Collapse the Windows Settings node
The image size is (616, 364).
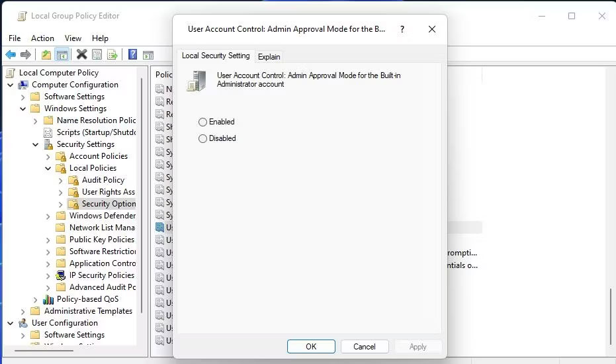[x=22, y=109]
